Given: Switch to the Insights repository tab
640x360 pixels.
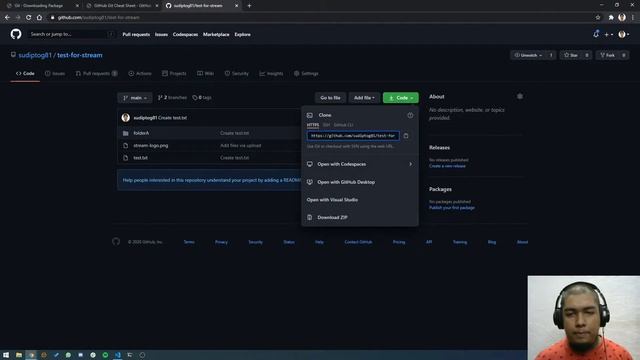Looking at the screenshot, I should pos(271,73).
